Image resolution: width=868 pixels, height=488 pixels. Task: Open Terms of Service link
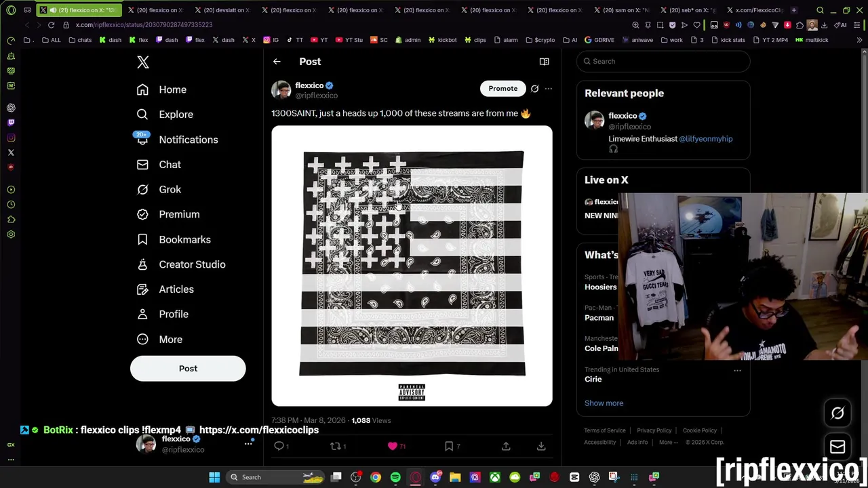605,430
